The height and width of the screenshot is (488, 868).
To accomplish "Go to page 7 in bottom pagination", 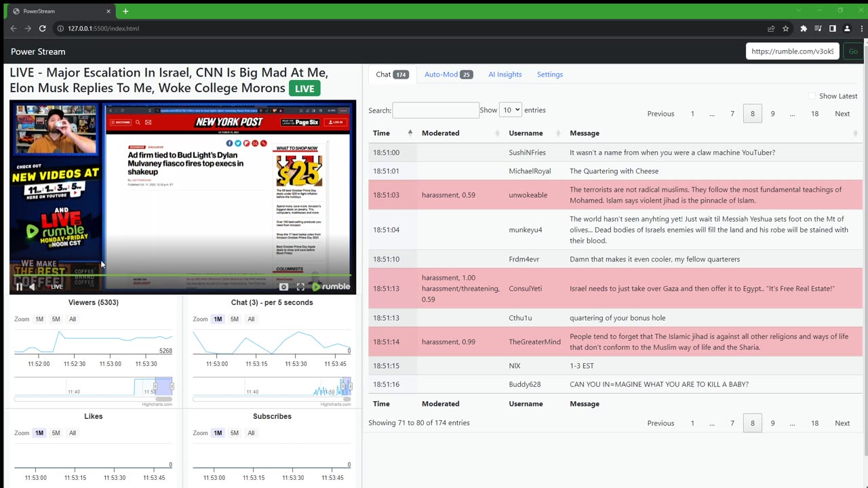I will pyautogui.click(x=732, y=423).
